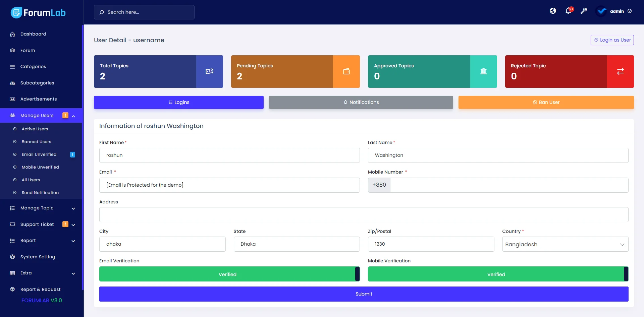Viewport: 644px width, 317px height.
Task: Click the FORUMLAB V3.0 version link
Action: click(42, 301)
